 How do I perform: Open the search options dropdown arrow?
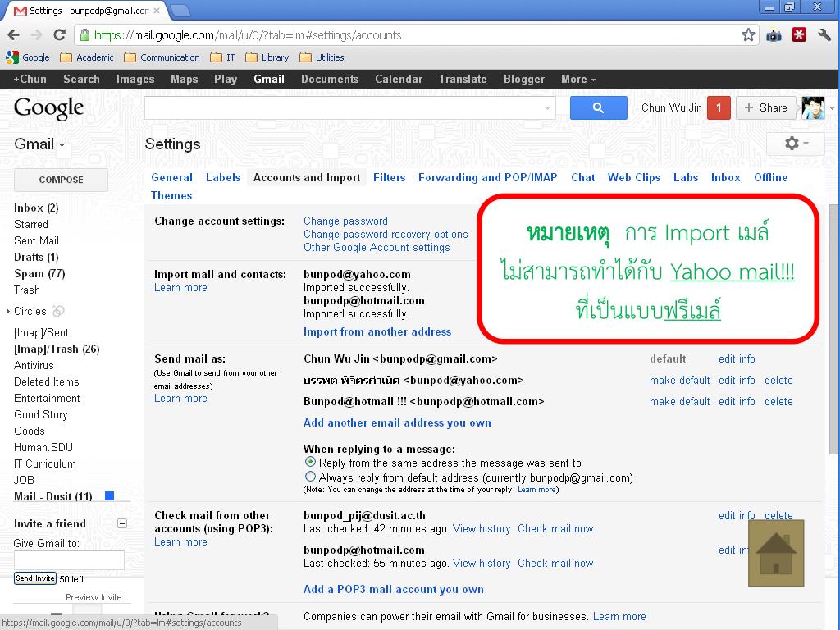[547, 108]
